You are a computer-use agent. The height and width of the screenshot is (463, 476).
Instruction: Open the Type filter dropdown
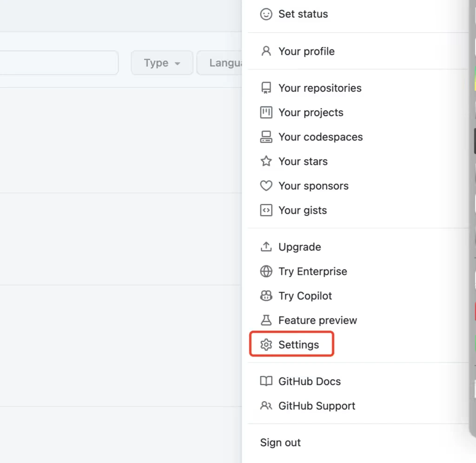(x=162, y=63)
